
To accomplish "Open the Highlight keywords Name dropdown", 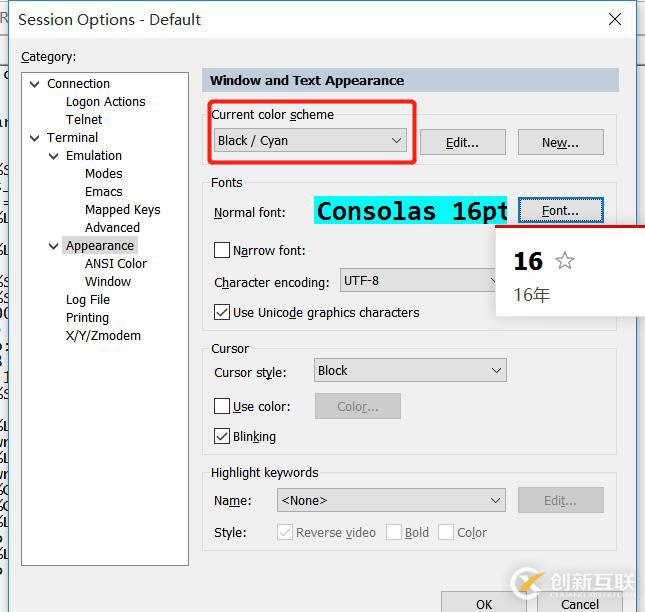I will (391, 500).
